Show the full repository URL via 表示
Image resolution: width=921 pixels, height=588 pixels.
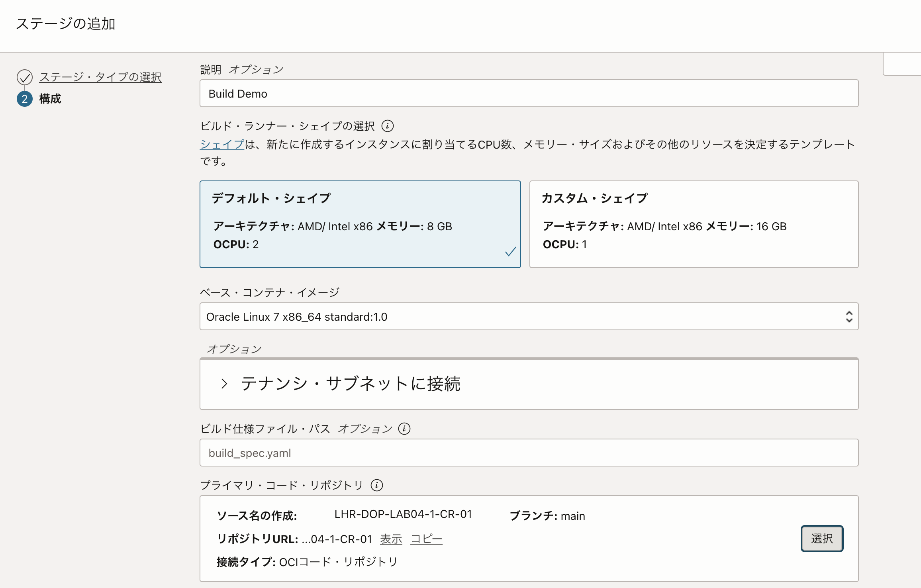tap(391, 539)
